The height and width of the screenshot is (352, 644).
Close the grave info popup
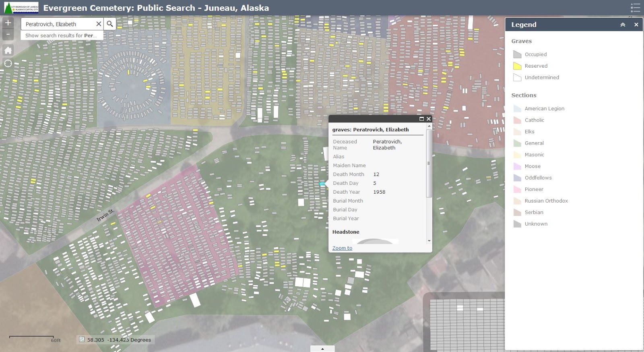[x=429, y=119]
